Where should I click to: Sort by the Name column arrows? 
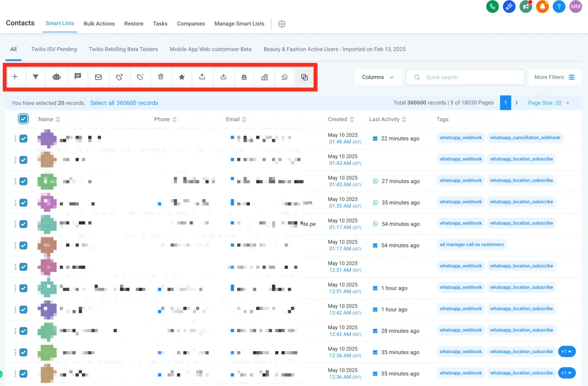pyautogui.click(x=58, y=119)
